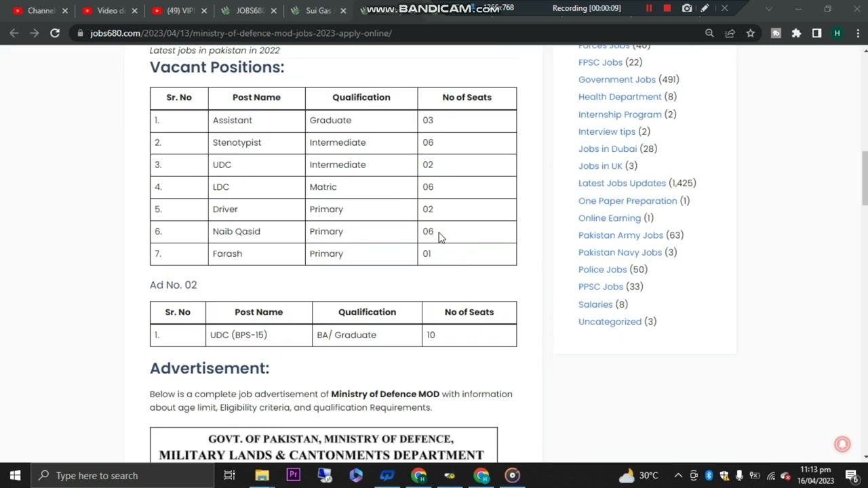868x488 pixels.
Task: Bookmark this page with the star
Action: click(750, 33)
